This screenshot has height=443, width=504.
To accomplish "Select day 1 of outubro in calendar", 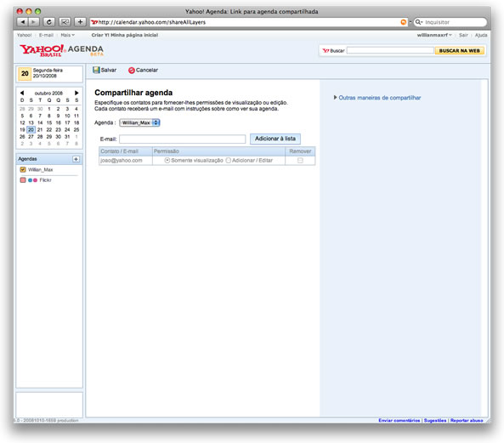I will (48, 109).
